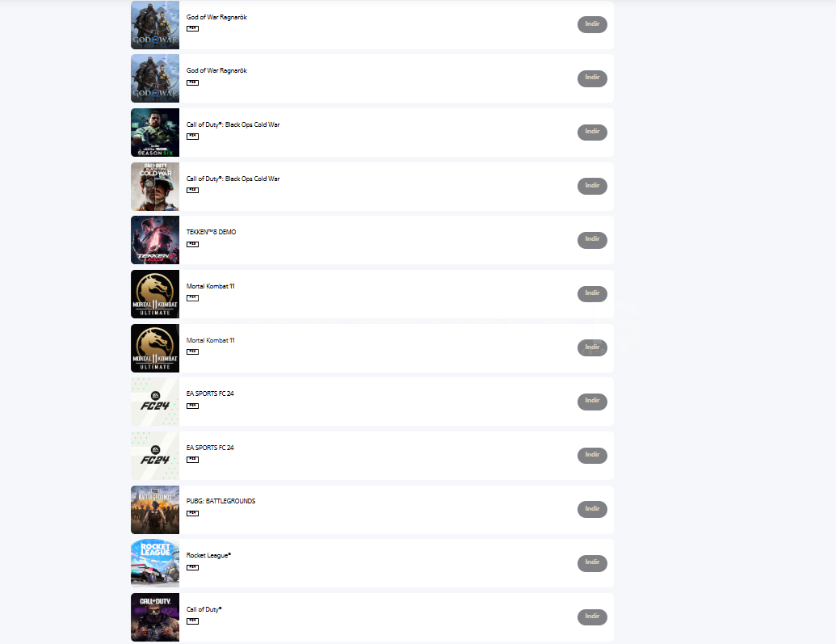Screen dimensions: 836x644
Task: Select the white Cold War cover thumbnail
Action: tap(155, 186)
